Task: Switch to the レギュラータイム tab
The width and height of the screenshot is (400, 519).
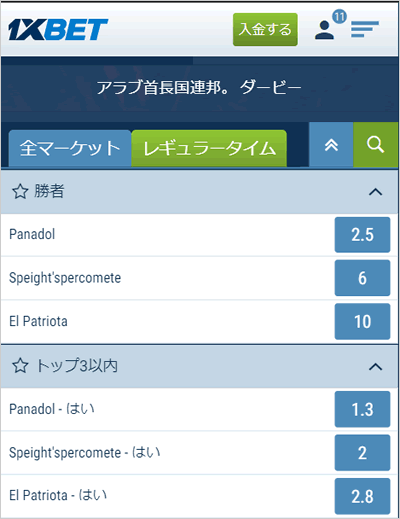Action: coord(209,149)
